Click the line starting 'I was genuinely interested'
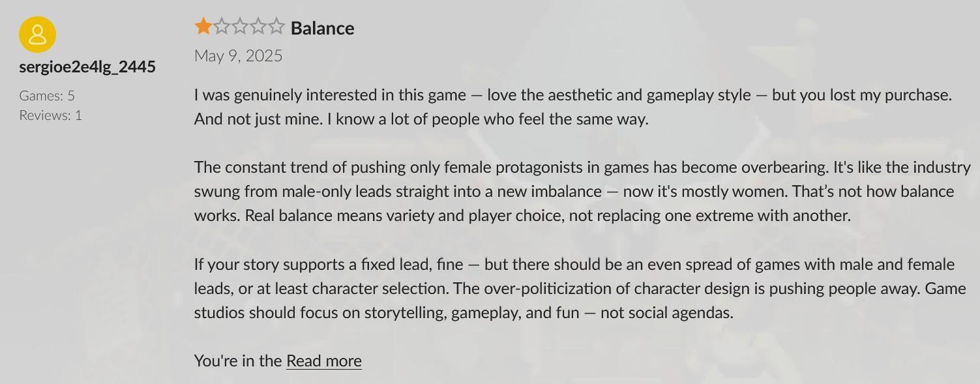The height and width of the screenshot is (384, 980). click(573, 95)
